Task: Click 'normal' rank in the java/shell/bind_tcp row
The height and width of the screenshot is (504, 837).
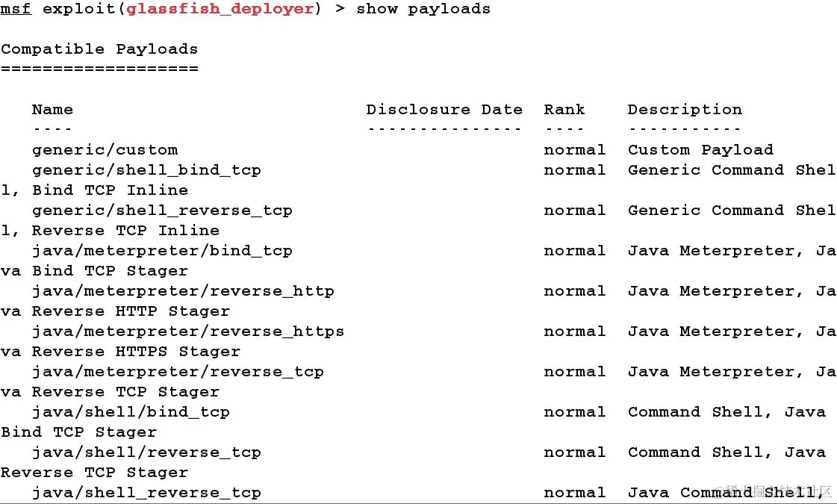Action: pos(575,412)
